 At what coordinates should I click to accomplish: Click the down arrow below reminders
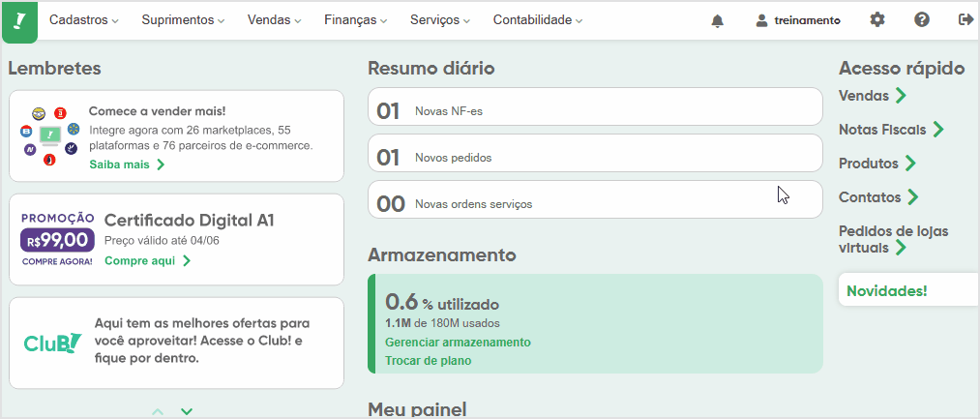(x=187, y=411)
